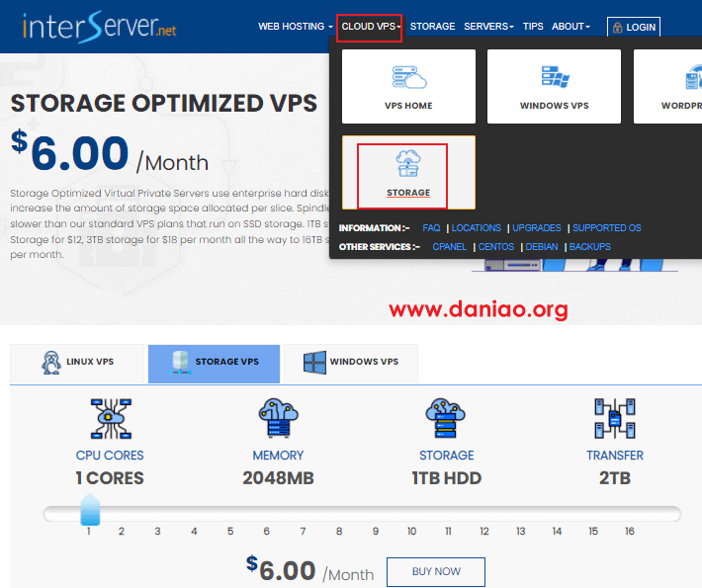Open the cPanel service link

(450, 247)
